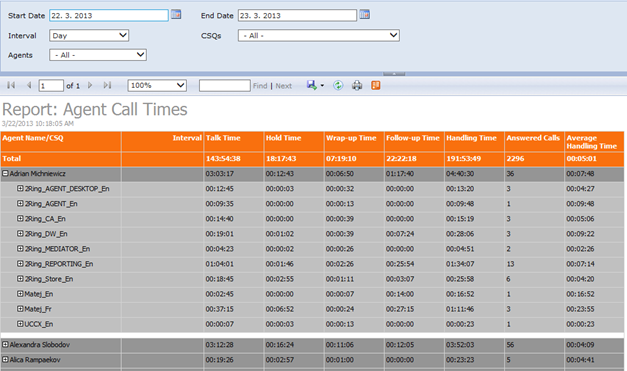627x371 pixels.
Task: Click 2Ring_REPORTING_En talk time 01:04:01
Action: 220,264
